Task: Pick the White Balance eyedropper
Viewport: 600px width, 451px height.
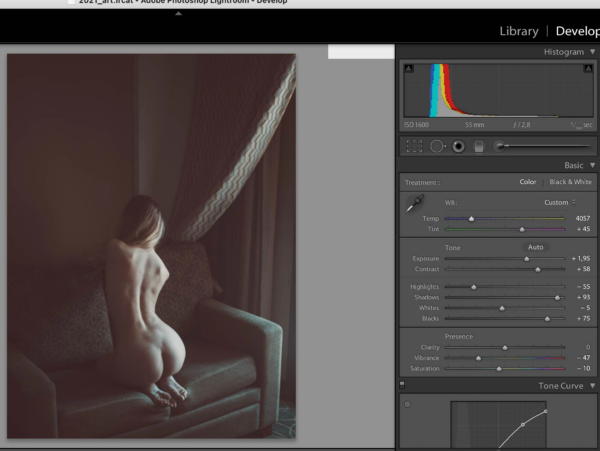Action: pos(413,207)
